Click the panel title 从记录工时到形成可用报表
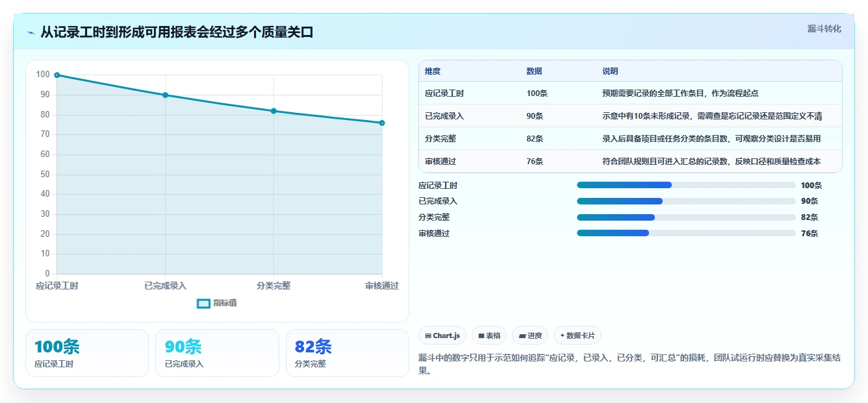 coord(177,32)
